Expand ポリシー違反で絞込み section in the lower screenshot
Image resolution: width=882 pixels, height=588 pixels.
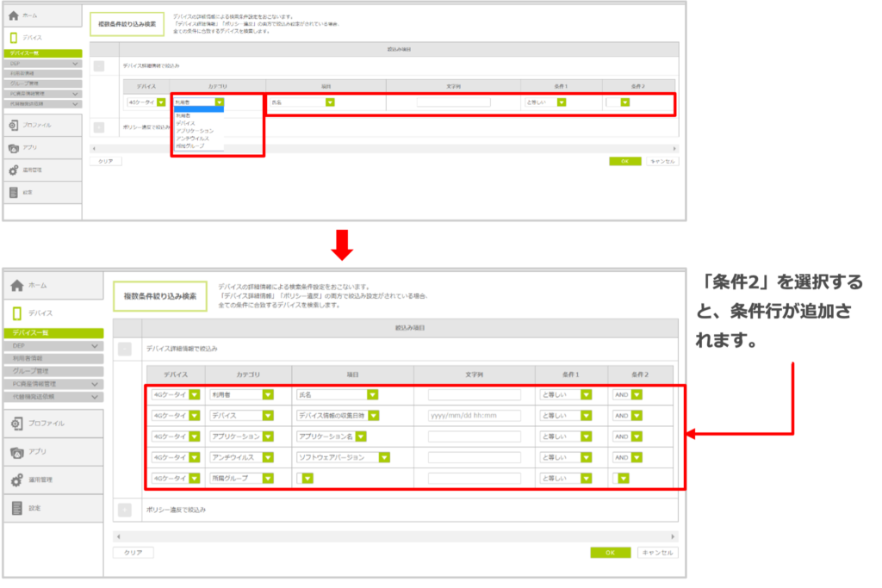(126, 510)
